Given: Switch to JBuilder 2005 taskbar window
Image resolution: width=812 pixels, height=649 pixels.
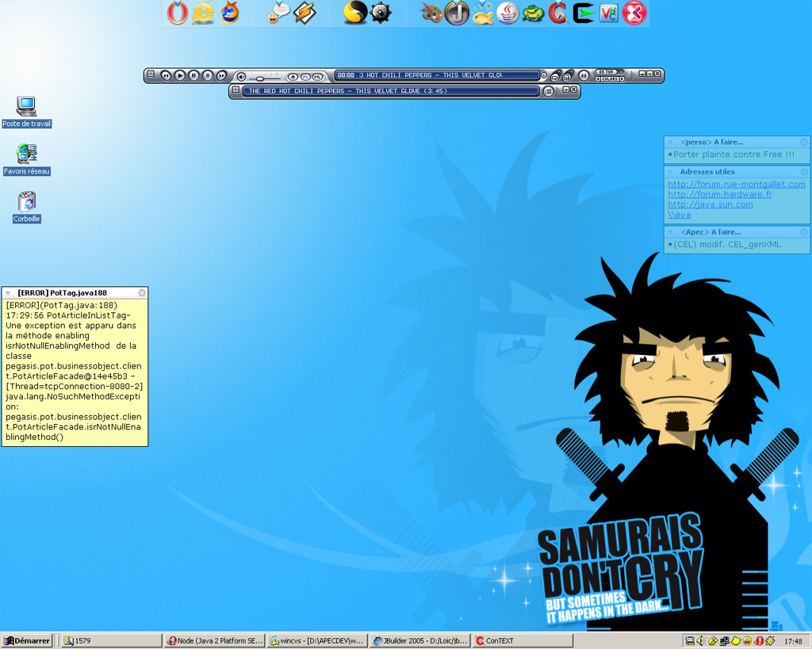Looking at the screenshot, I should tap(420, 641).
